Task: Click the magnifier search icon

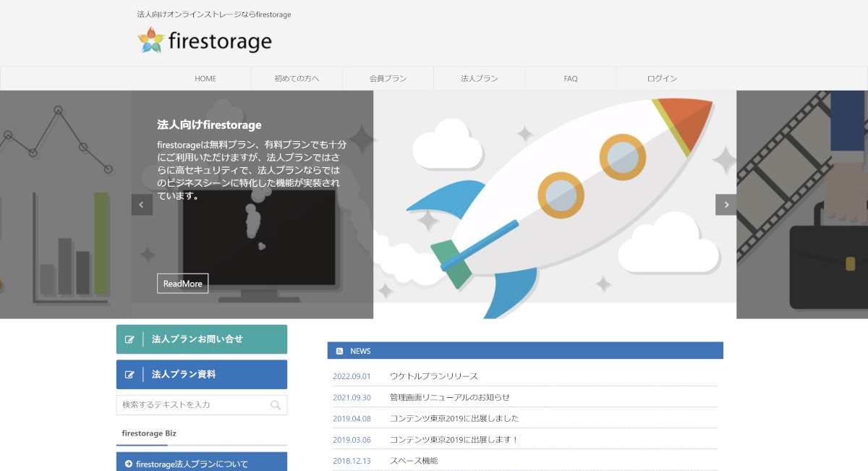Action: (276, 405)
